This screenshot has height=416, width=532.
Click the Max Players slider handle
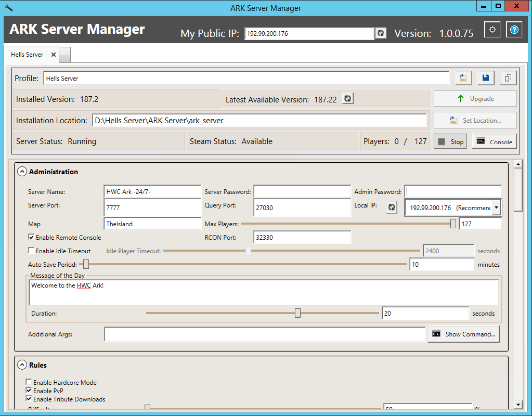[x=453, y=224]
